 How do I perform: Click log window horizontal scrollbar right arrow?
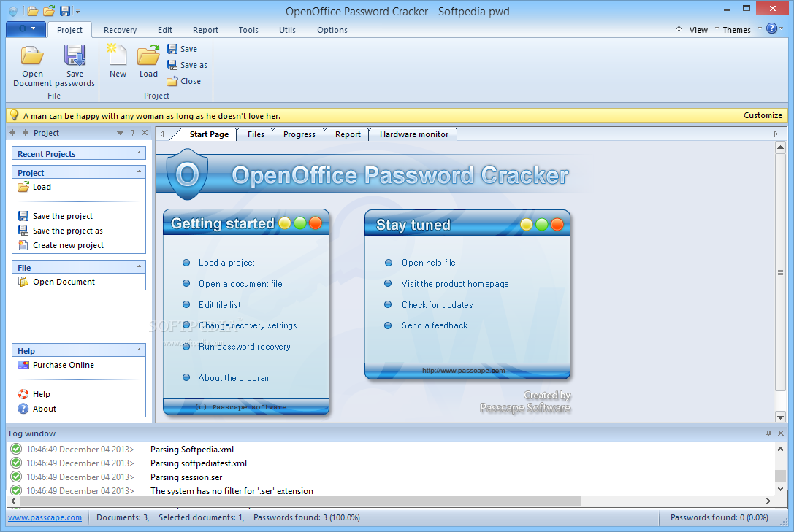pos(768,501)
